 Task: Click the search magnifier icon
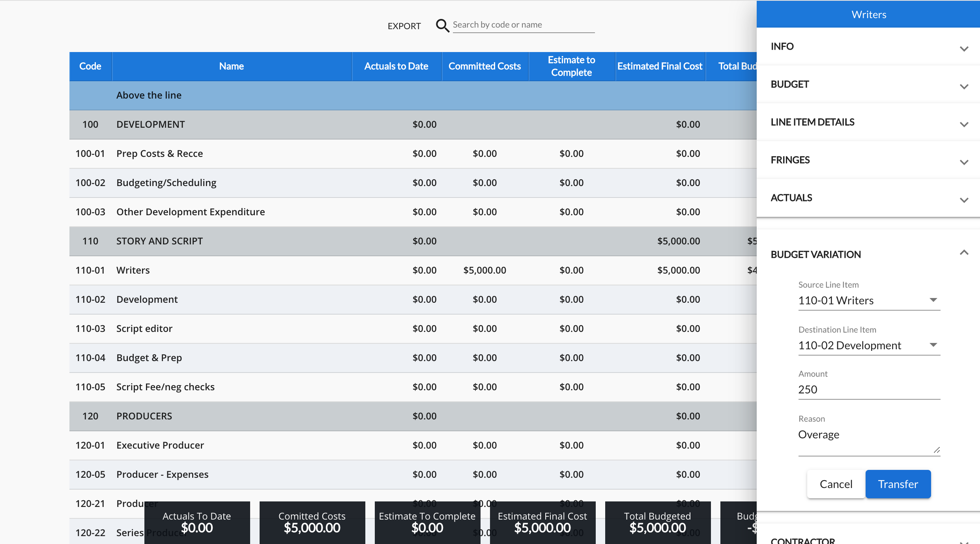click(442, 26)
